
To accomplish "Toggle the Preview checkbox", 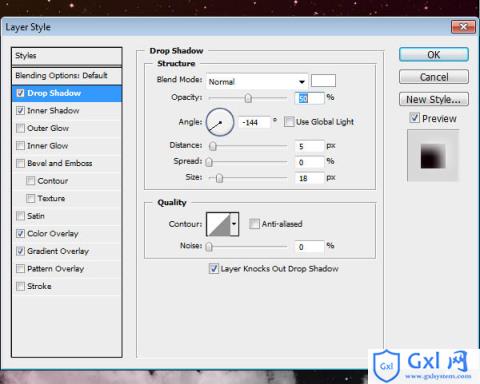I will pos(414,118).
